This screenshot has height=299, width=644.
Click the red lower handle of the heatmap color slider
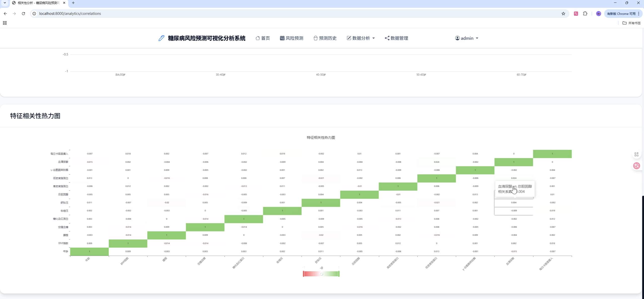(x=304, y=274)
